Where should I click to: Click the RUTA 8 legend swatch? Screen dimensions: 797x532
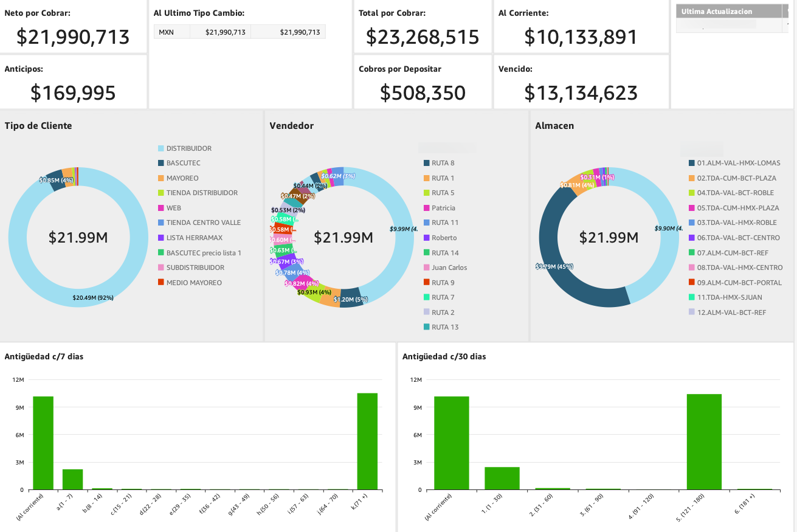coord(427,163)
